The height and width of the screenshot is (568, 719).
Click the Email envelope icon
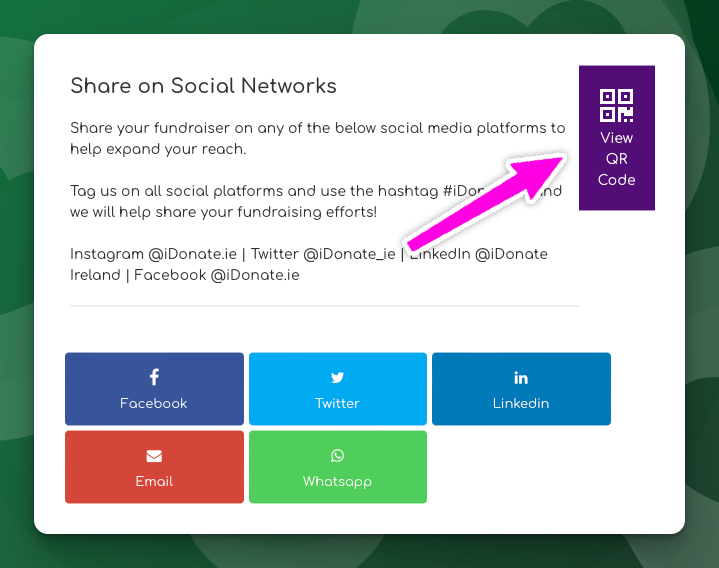click(x=154, y=456)
